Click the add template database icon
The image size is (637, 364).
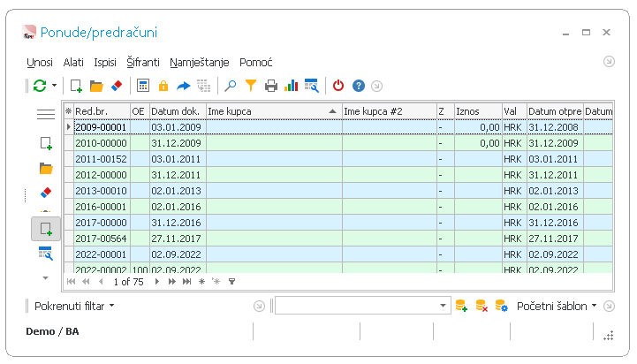(x=461, y=306)
